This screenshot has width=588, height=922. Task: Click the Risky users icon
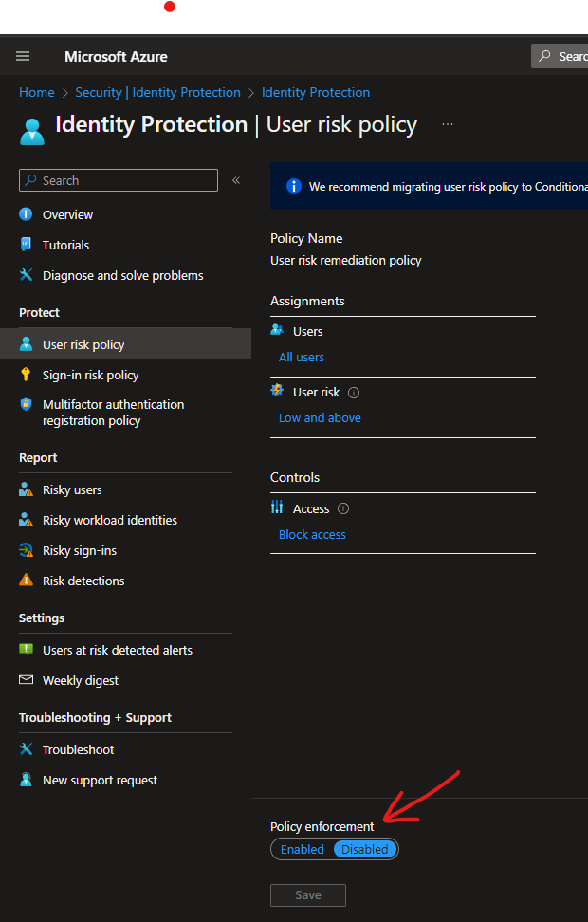click(26, 489)
